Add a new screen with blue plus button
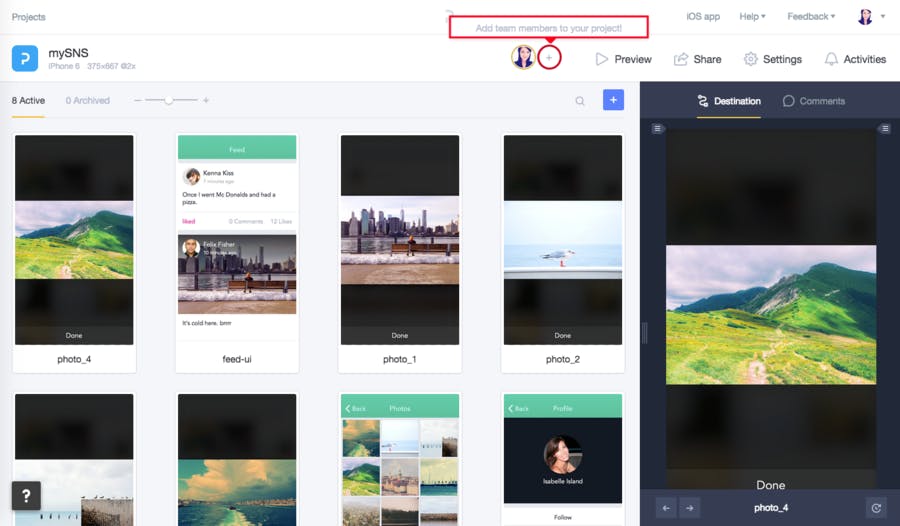Image resolution: width=900 pixels, height=526 pixels. point(613,100)
